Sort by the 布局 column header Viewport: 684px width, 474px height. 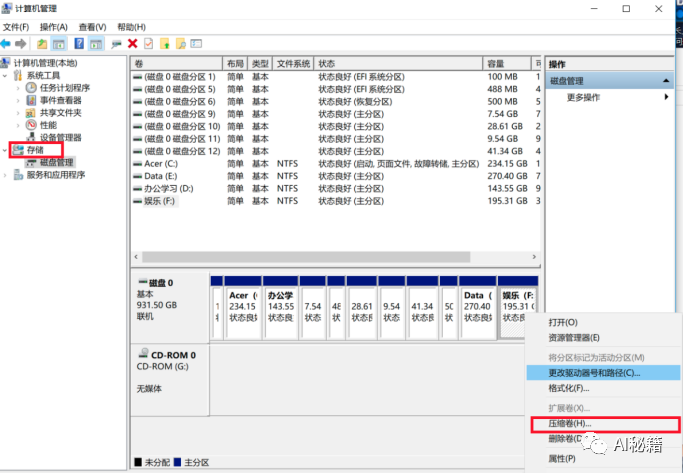pos(235,64)
